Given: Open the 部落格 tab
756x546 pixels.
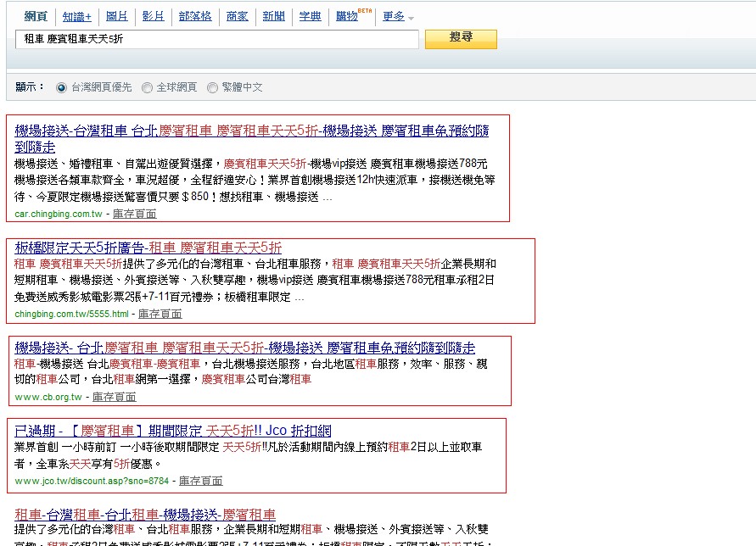Looking at the screenshot, I should pyautogui.click(x=195, y=17).
